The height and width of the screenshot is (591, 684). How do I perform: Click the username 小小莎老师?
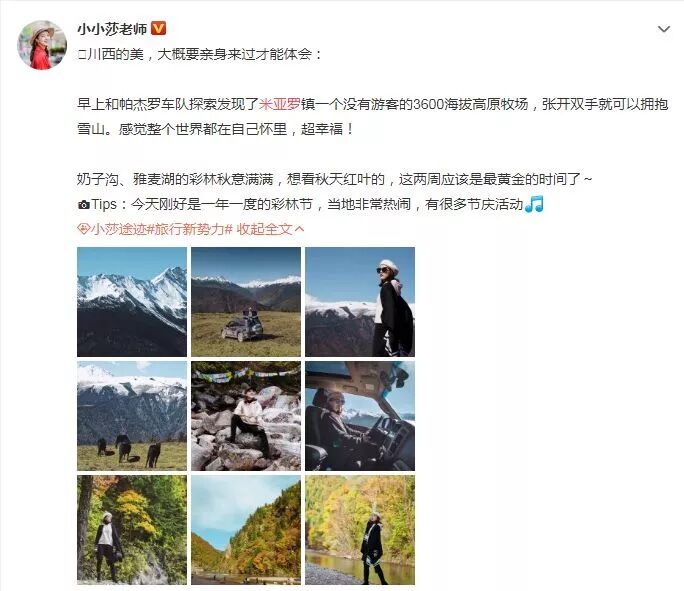[x=112, y=29]
